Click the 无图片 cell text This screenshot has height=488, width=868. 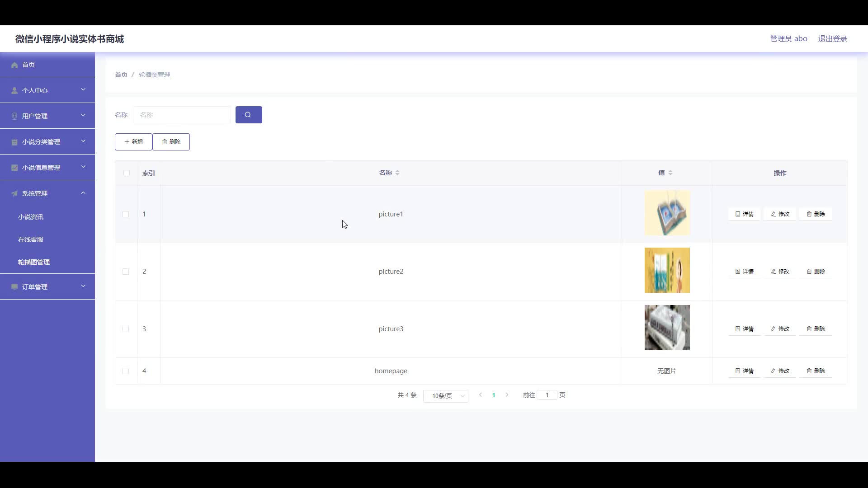pyautogui.click(x=667, y=371)
